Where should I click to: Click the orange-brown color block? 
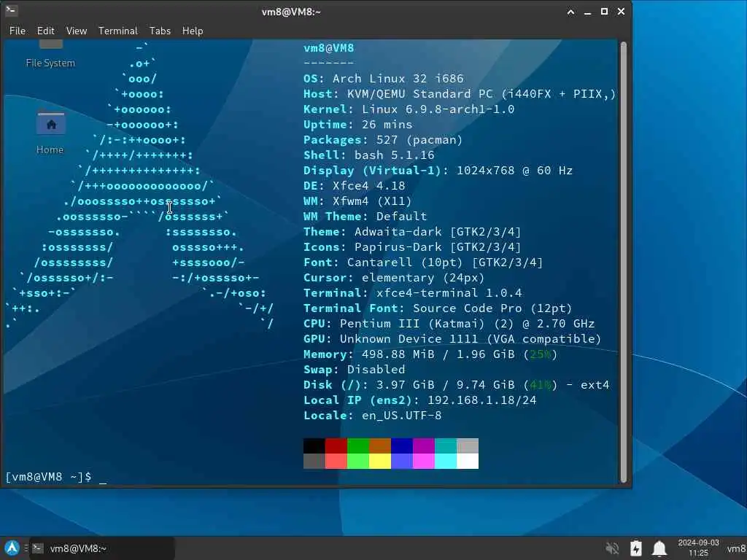(x=380, y=446)
